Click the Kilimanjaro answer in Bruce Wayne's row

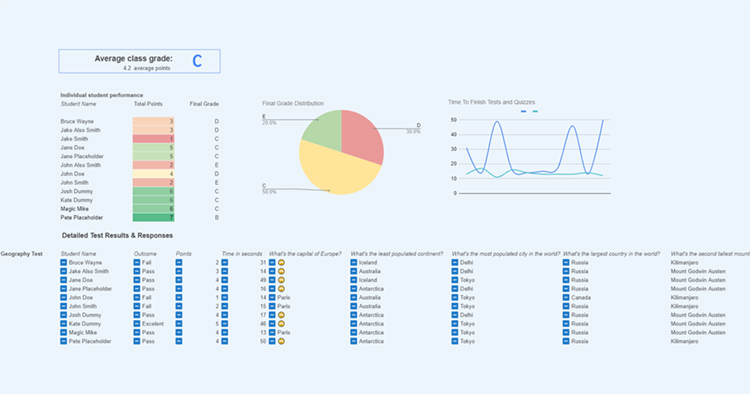684,263
